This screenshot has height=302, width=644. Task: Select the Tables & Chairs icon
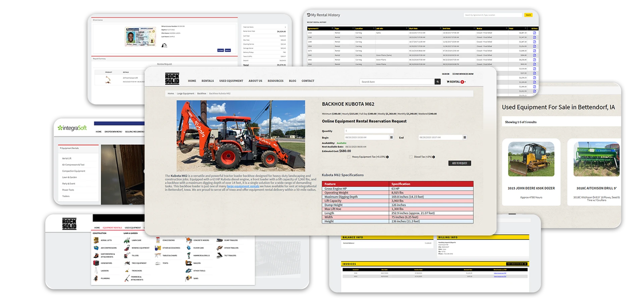point(158,255)
